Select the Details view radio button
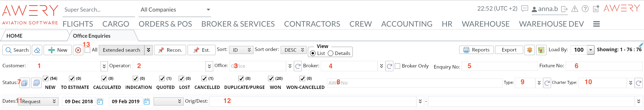Viewport: 644px width, 110px height. [x=331, y=53]
